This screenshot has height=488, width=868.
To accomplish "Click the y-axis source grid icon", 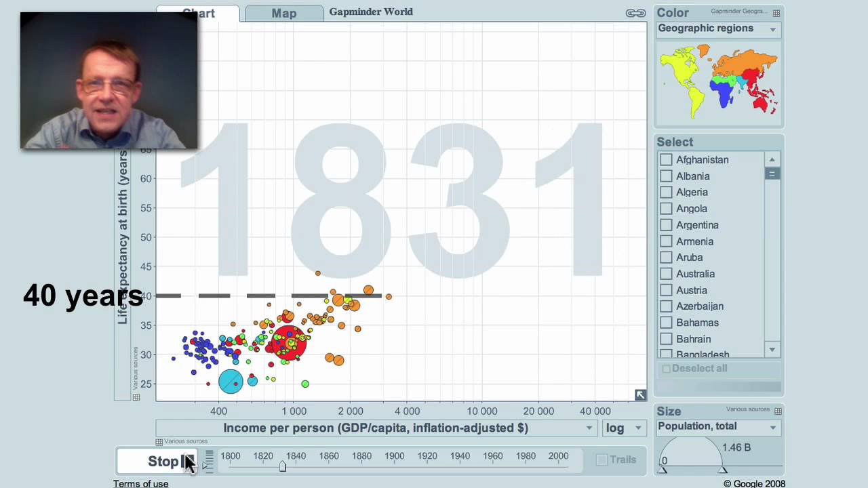I will (136, 397).
